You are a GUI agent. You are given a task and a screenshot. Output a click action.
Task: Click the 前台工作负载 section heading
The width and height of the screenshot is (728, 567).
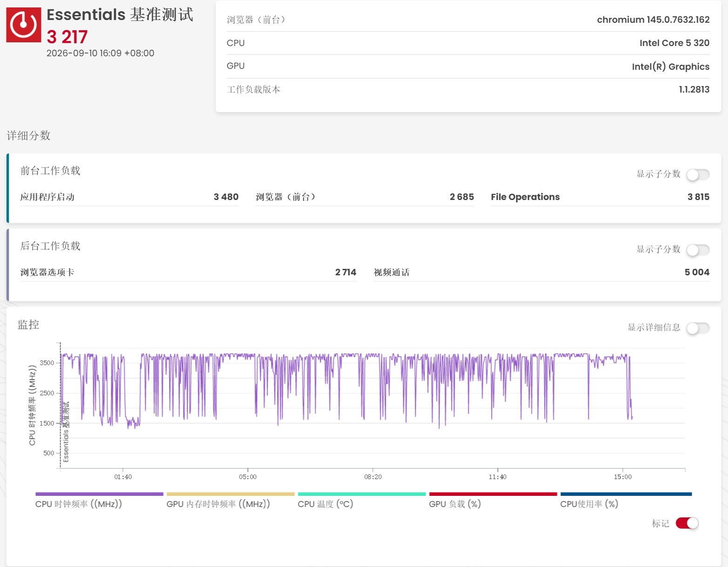pos(50,171)
